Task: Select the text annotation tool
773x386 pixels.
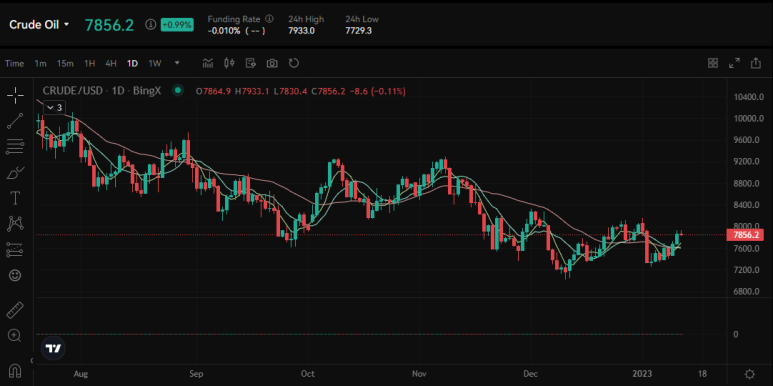Action: click(x=15, y=198)
